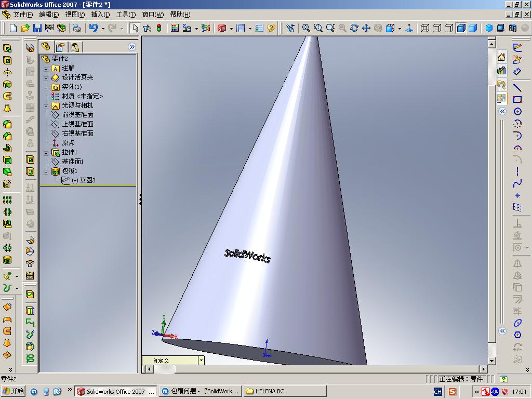
Task: Open a file using the folder icon
Action: (25, 28)
